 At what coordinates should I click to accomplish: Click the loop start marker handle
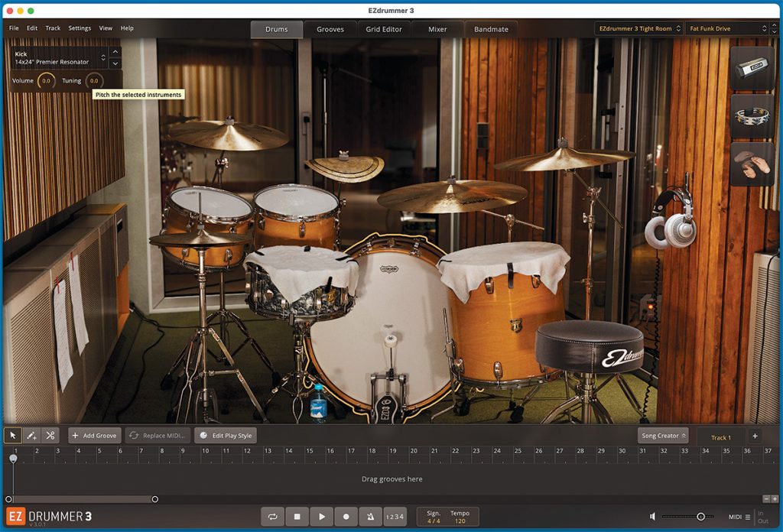pos(8,499)
